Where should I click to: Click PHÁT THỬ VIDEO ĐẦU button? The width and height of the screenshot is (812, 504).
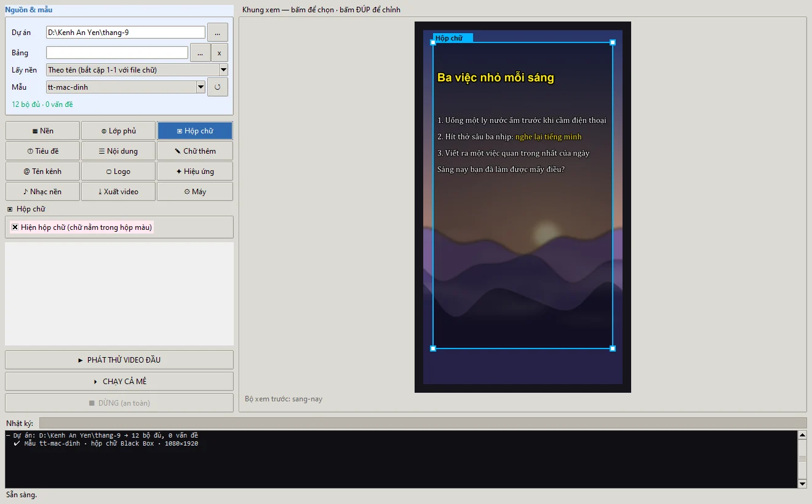coord(119,360)
